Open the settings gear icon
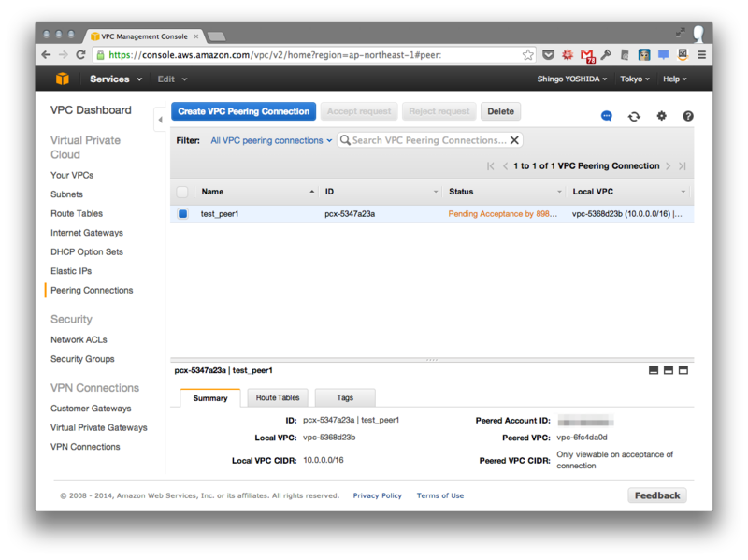Viewport: 748px width, 560px height. (661, 116)
